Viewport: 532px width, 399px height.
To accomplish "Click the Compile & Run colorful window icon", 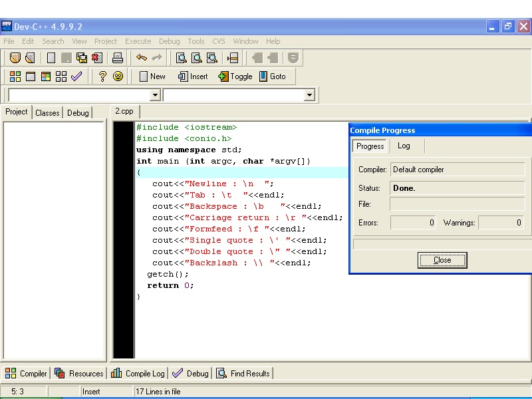I will coord(46,76).
